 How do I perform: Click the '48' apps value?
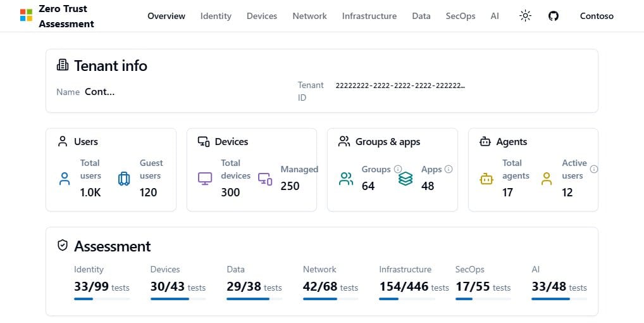(x=428, y=186)
